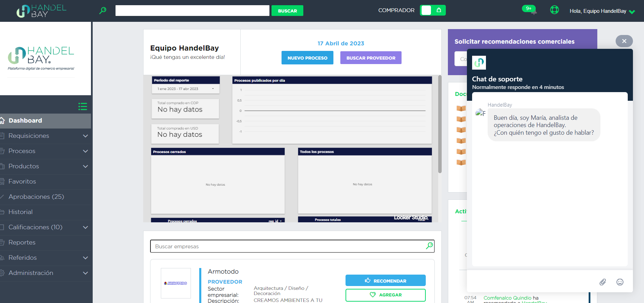Viewport: 644px width, 303px height.
Task: Click the green list menu icon in sidebar
Action: click(83, 106)
